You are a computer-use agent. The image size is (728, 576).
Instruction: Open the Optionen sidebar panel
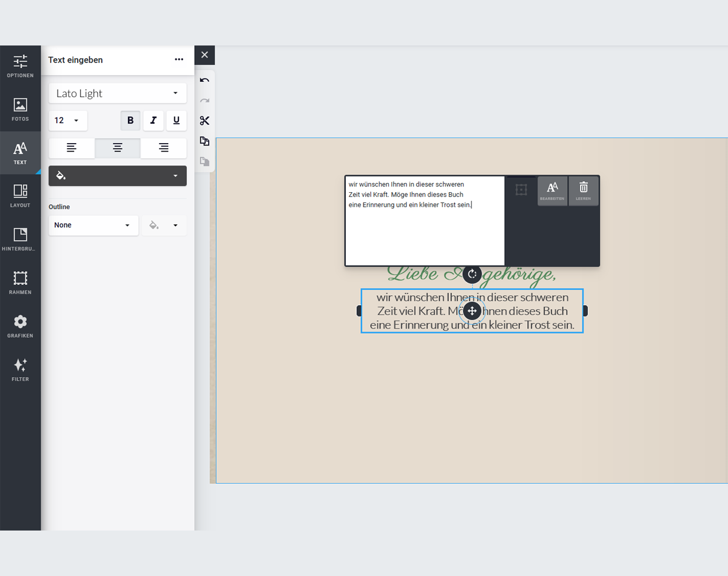coord(20,67)
